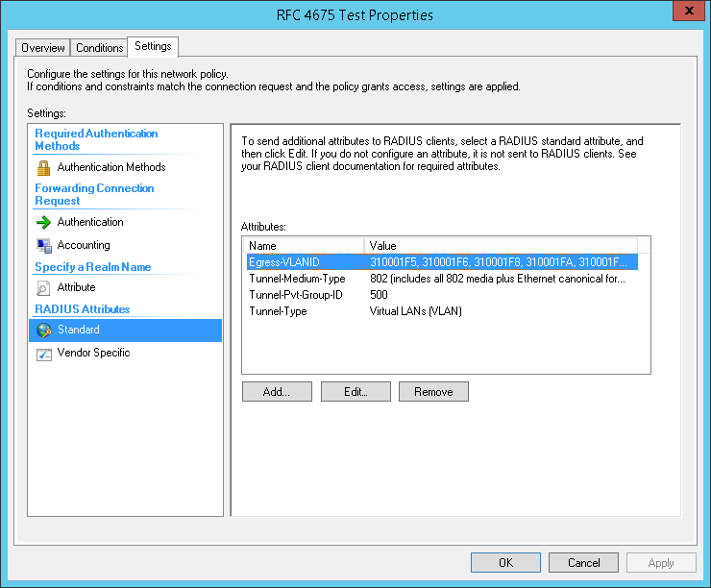The image size is (711, 588).
Task: Click the magnifier Attribute icon
Action: pyautogui.click(x=43, y=288)
